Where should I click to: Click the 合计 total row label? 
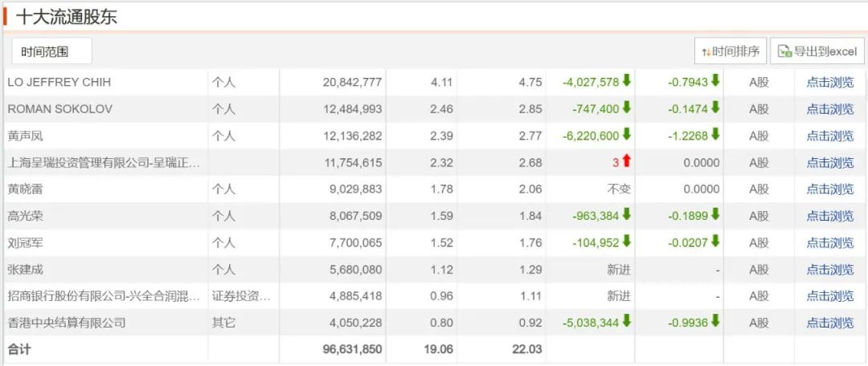pos(19,349)
